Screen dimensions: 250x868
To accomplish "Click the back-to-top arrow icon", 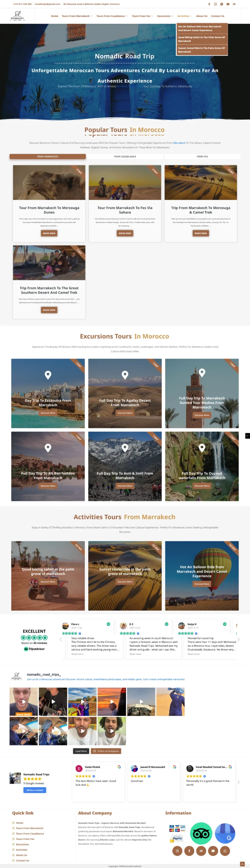I will point(242,864).
